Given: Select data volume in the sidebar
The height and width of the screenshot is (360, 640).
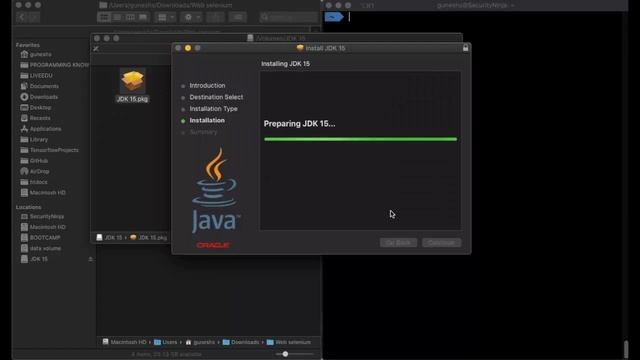Looking at the screenshot, I should 41,248.
